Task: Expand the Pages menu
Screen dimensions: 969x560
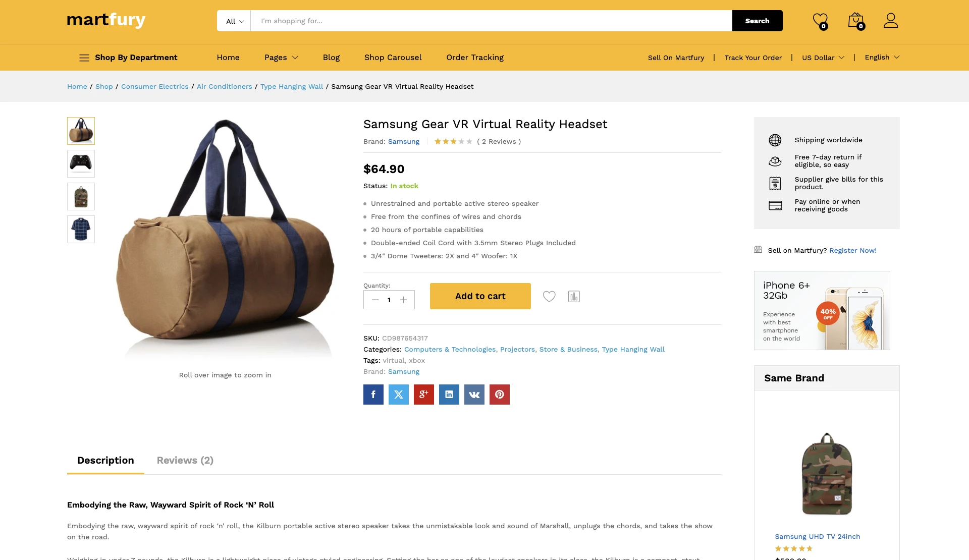Action: point(281,58)
